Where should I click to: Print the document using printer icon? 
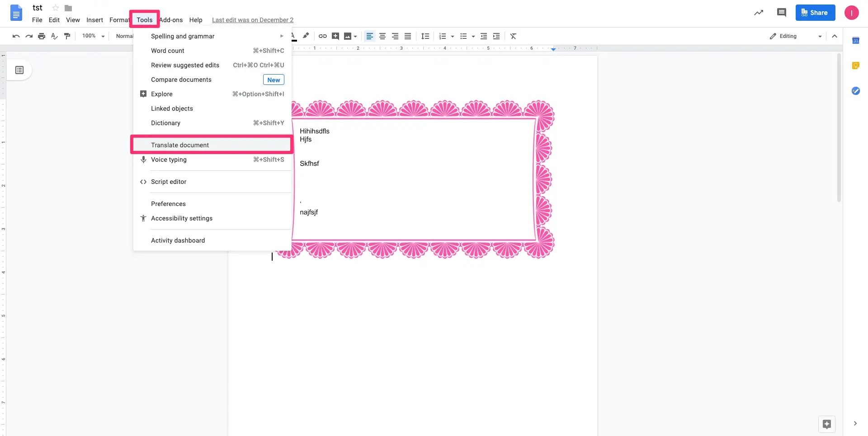pos(42,36)
